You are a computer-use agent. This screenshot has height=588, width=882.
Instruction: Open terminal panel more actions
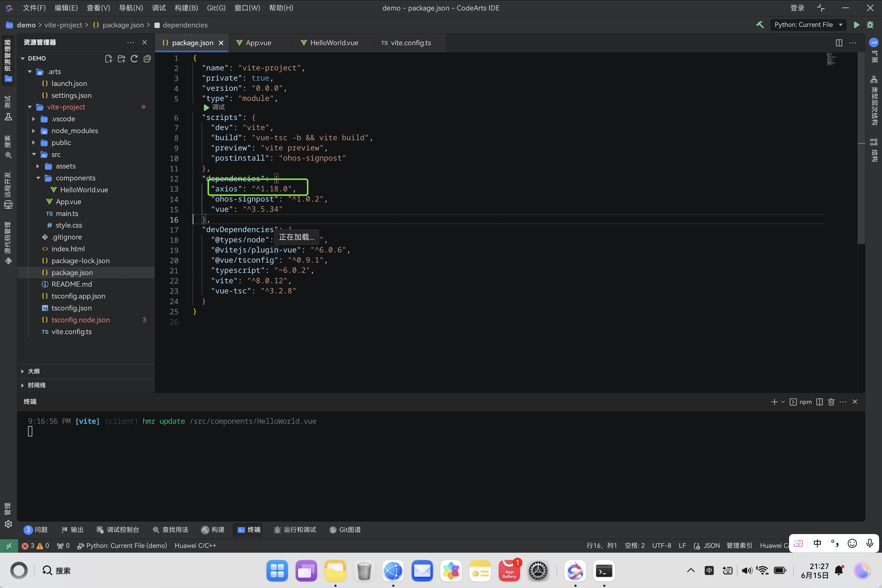[x=843, y=402]
